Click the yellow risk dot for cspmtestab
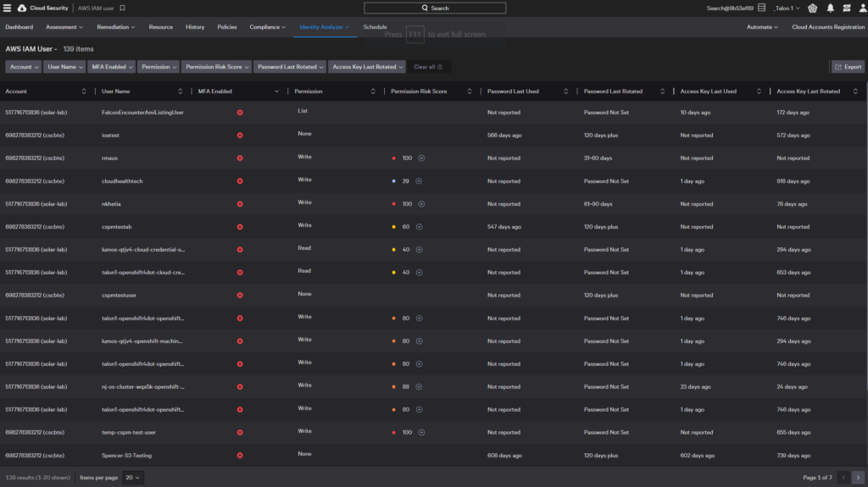Screen dimensions: 868x487 [393, 227]
